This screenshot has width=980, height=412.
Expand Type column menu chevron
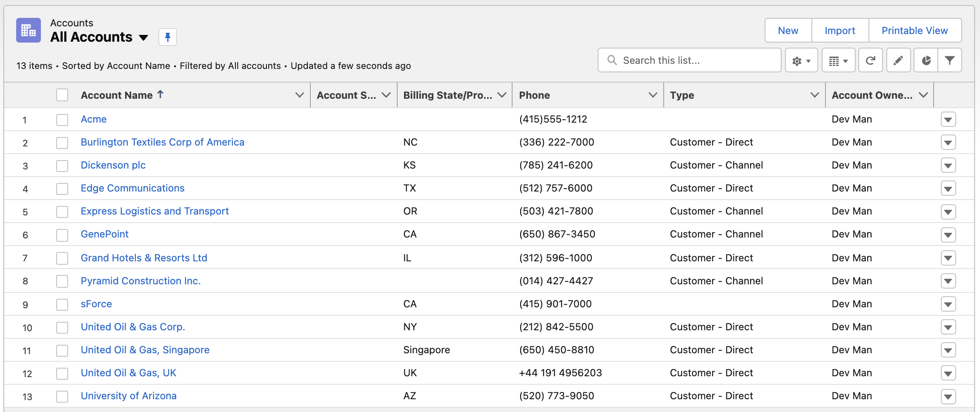click(x=814, y=95)
